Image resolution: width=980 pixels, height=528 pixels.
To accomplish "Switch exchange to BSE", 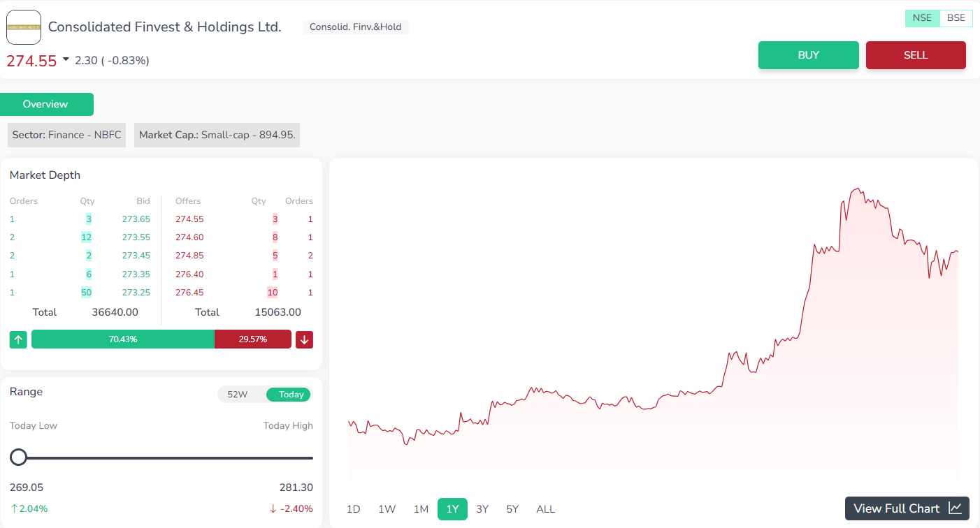I will [956, 18].
